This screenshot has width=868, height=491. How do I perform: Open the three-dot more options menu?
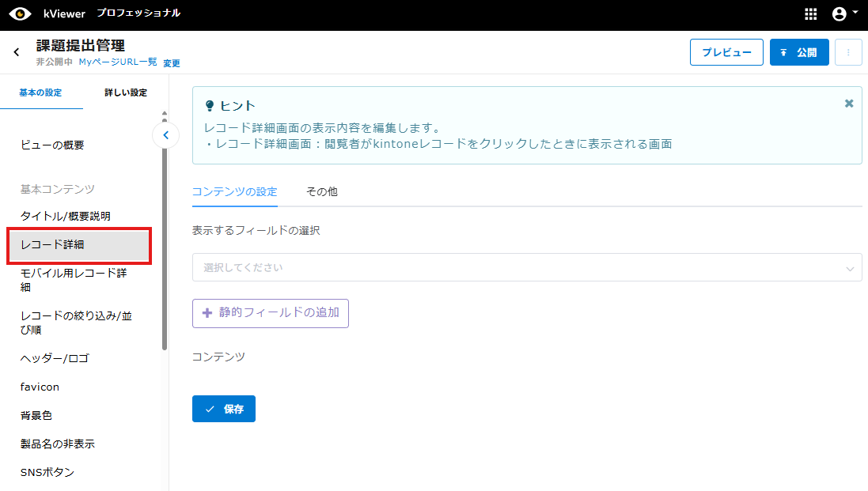848,52
